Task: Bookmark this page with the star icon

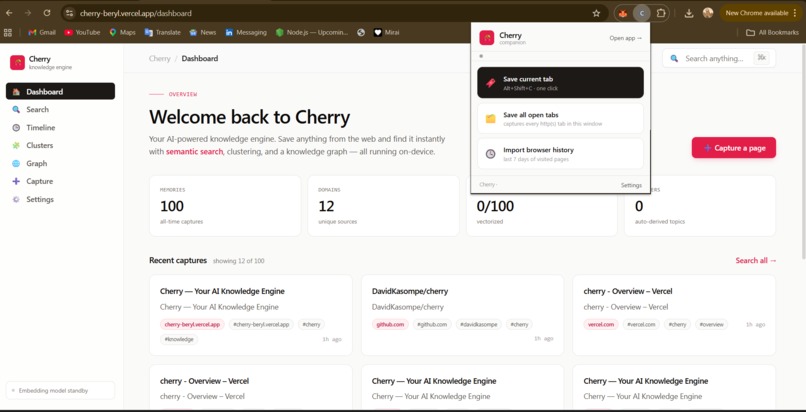Action: pos(596,13)
